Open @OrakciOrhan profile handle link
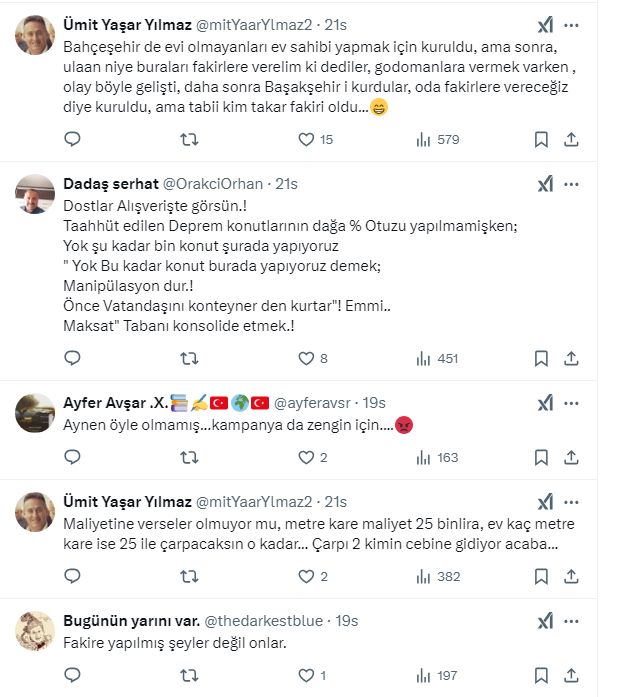Viewport: 624px width, 697px height. click(x=212, y=184)
